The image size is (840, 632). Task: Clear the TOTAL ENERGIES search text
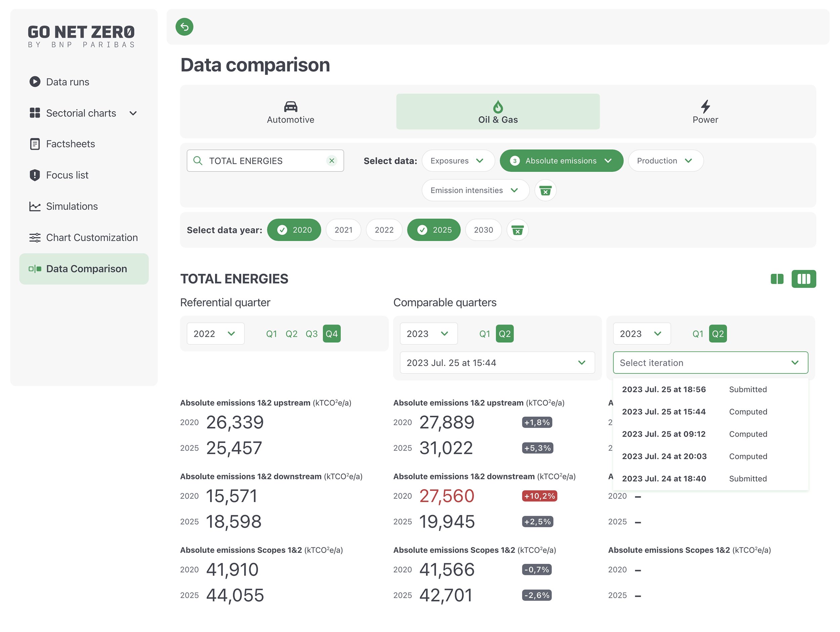pos(332,161)
